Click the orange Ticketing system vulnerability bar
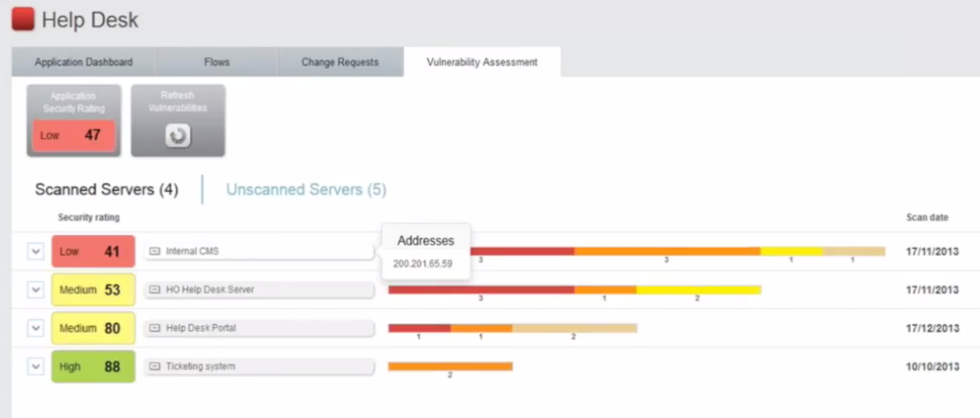The image size is (980, 418). click(451, 367)
